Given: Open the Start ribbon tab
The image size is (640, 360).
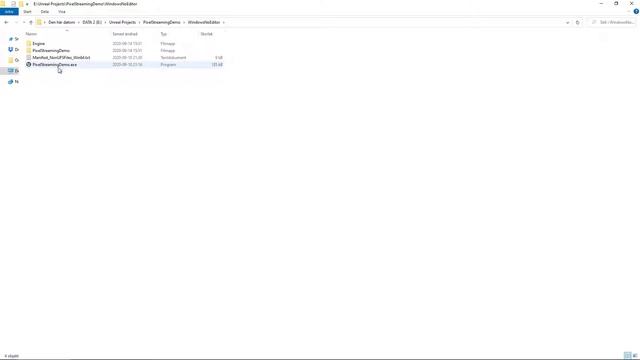Looking at the screenshot, I should coord(27,11).
